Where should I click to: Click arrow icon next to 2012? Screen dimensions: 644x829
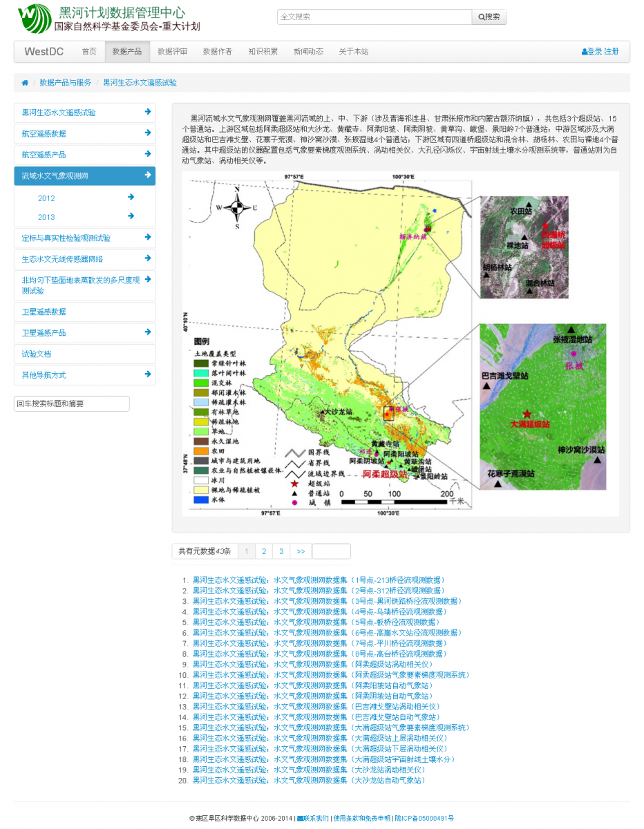[x=131, y=198]
